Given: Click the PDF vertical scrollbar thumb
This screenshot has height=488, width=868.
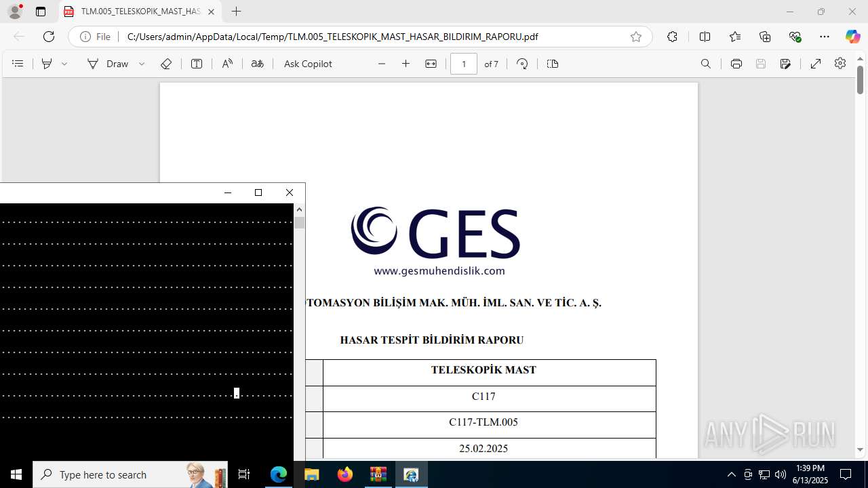Looking at the screenshot, I should pyautogui.click(x=861, y=80).
